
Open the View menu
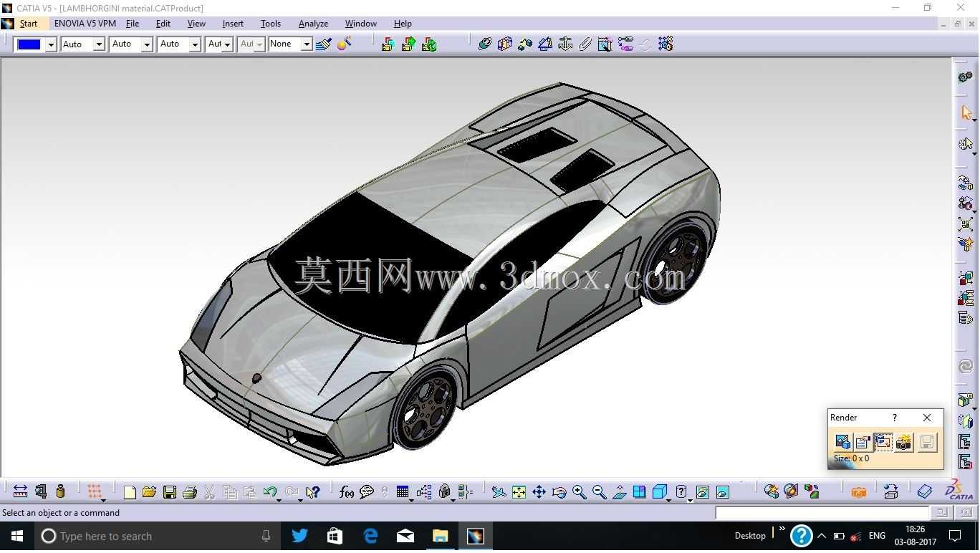click(x=196, y=24)
